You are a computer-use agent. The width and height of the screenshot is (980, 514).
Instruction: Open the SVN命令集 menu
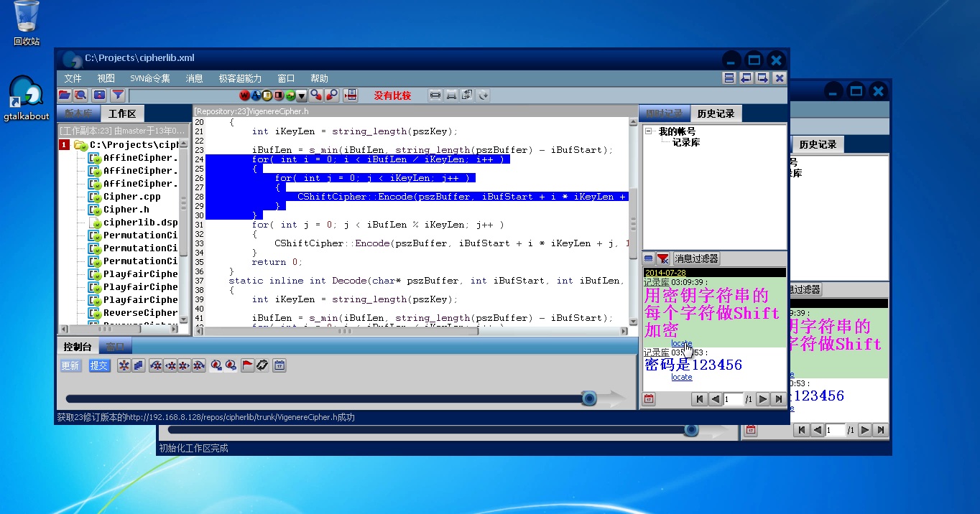click(150, 78)
